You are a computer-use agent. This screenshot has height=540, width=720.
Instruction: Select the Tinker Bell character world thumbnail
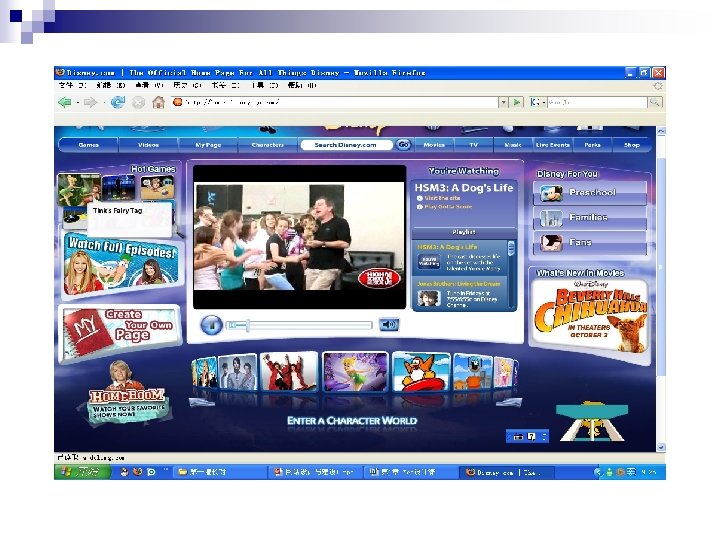pos(355,371)
